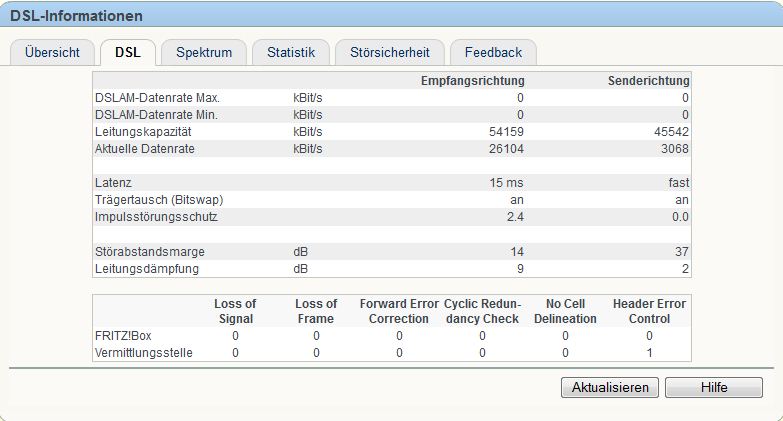Switch to the Feedback tab

point(493,52)
